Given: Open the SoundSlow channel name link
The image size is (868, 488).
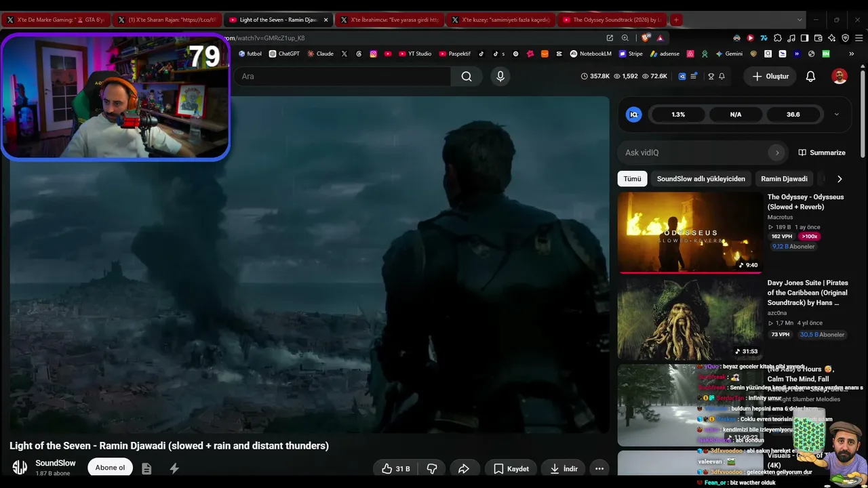Looking at the screenshot, I should coord(56,464).
